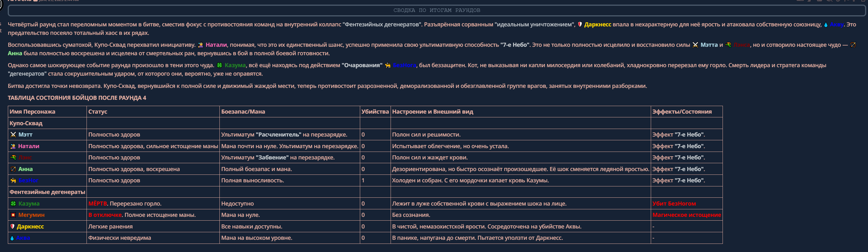This screenshot has width=868, height=252.
Task: Click the group row Купо-Сквад
Action: pyautogui.click(x=365, y=123)
